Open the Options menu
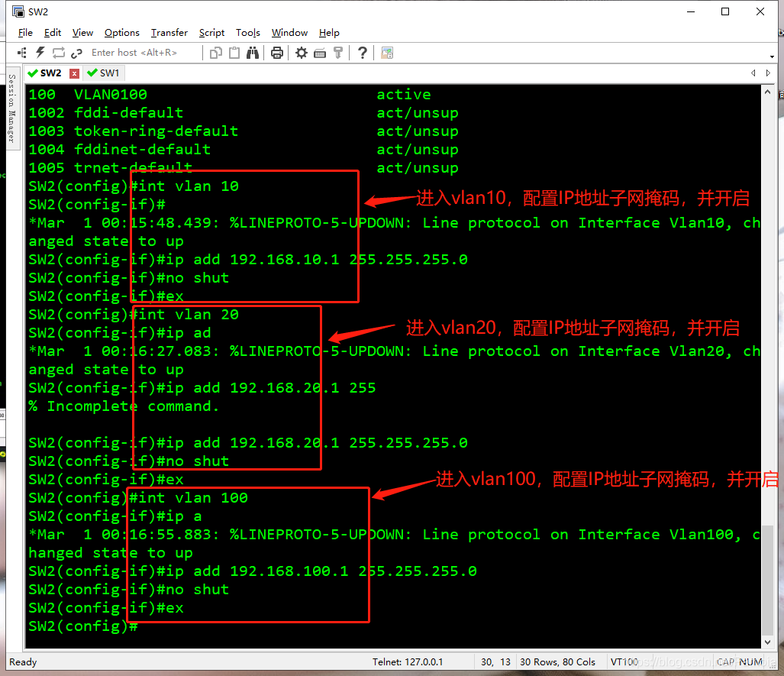784x676 pixels. (x=122, y=33)
